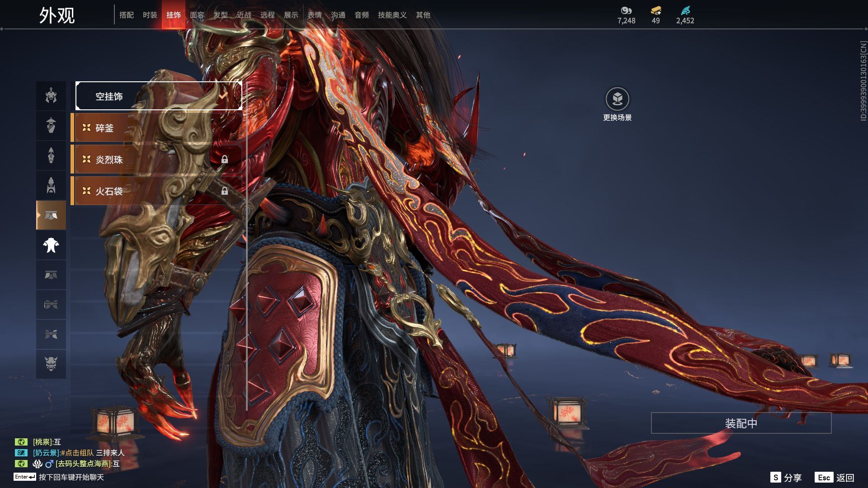Click the teal feather currency icon

point(685,10)
